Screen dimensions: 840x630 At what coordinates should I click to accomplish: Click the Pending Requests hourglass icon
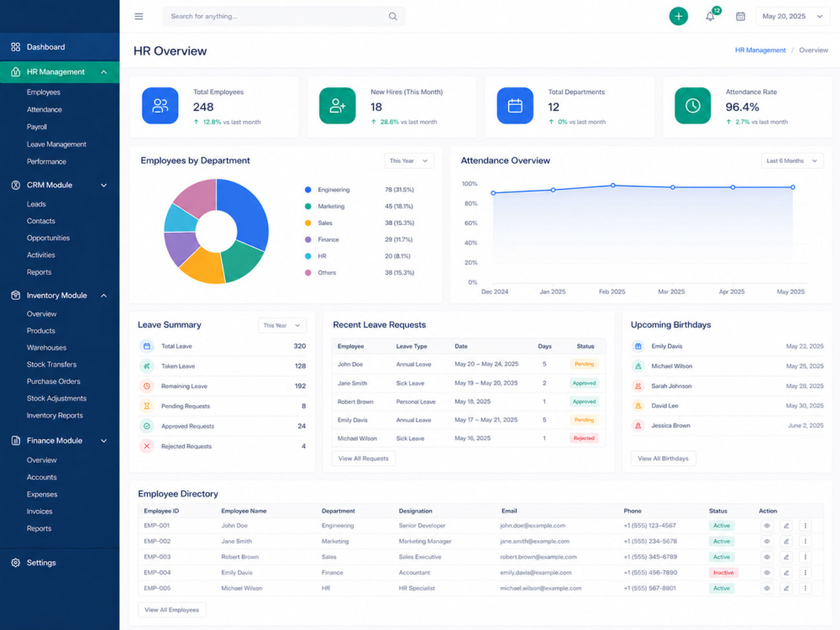(147, 406)
